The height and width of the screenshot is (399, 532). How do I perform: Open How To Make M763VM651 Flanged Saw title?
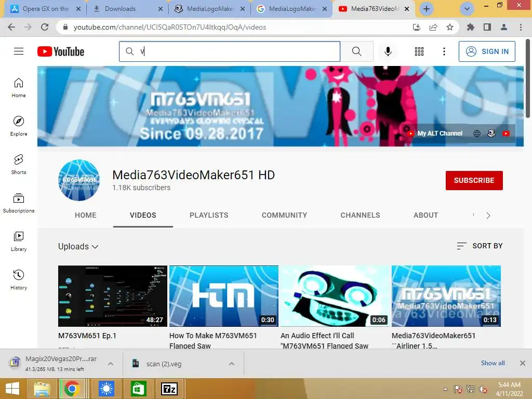tap(213, 340)
